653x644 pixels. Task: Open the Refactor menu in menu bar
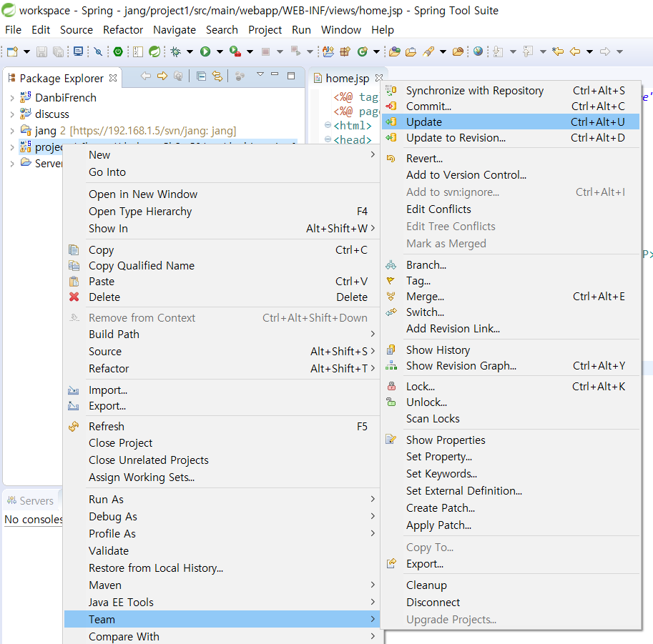123,30
